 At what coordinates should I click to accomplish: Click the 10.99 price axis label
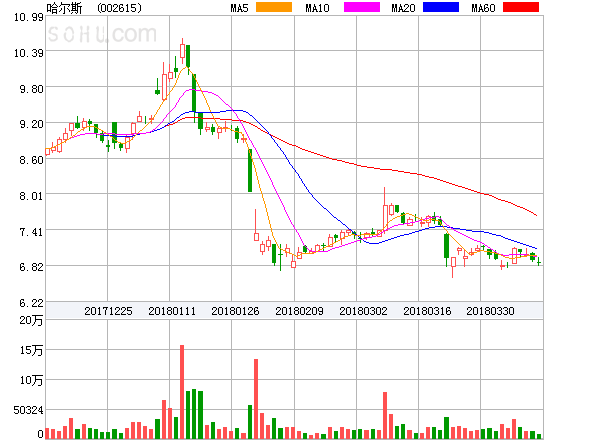tap(29, 17)
